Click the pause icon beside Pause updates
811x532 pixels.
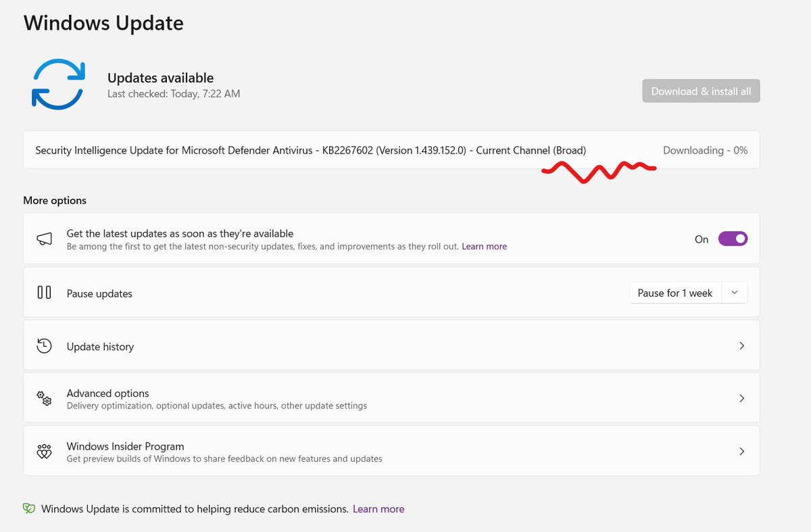coord(44,293)
